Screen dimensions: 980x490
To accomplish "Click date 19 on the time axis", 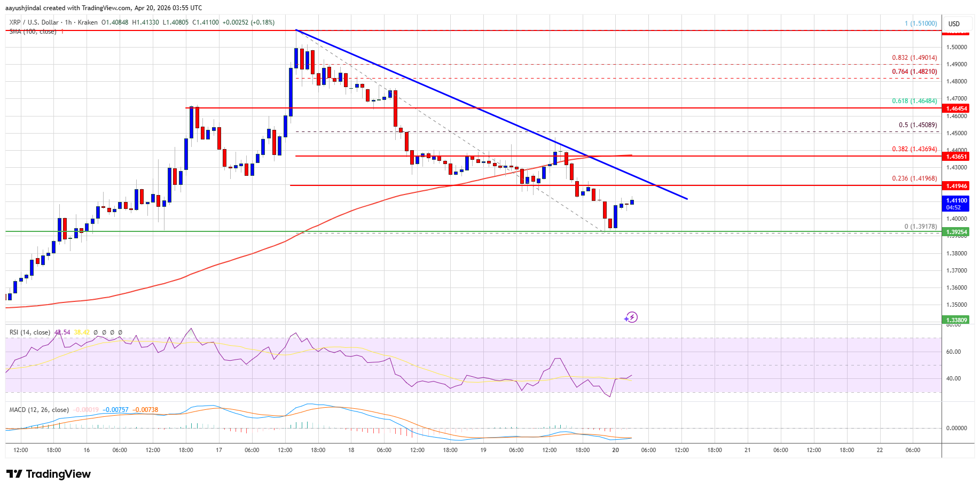I will coord(483,450).
